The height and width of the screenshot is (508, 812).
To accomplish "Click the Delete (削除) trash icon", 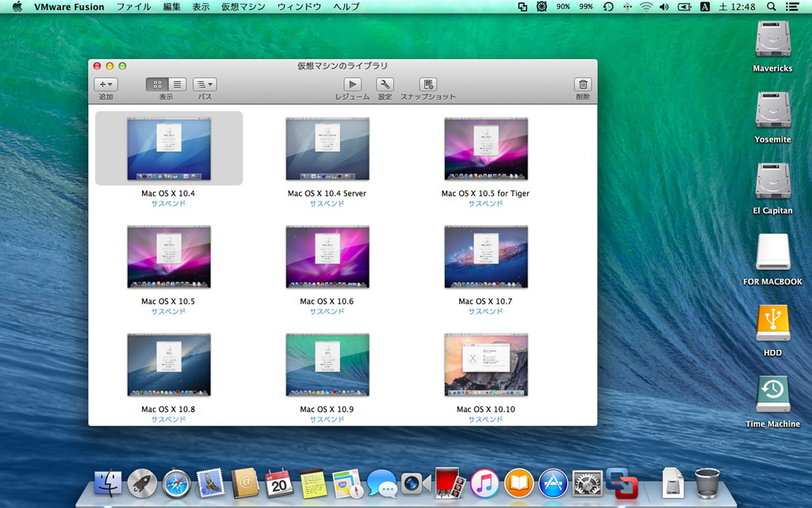I will [583, 84].
